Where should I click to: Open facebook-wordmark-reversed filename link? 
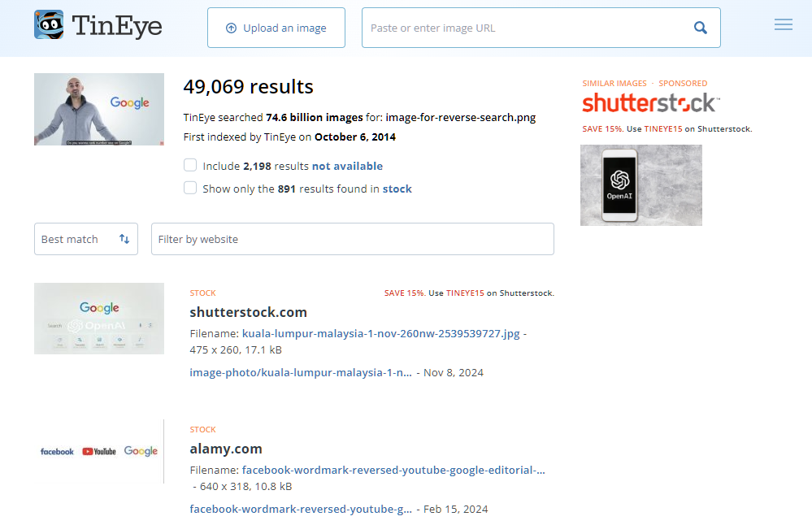393,470
